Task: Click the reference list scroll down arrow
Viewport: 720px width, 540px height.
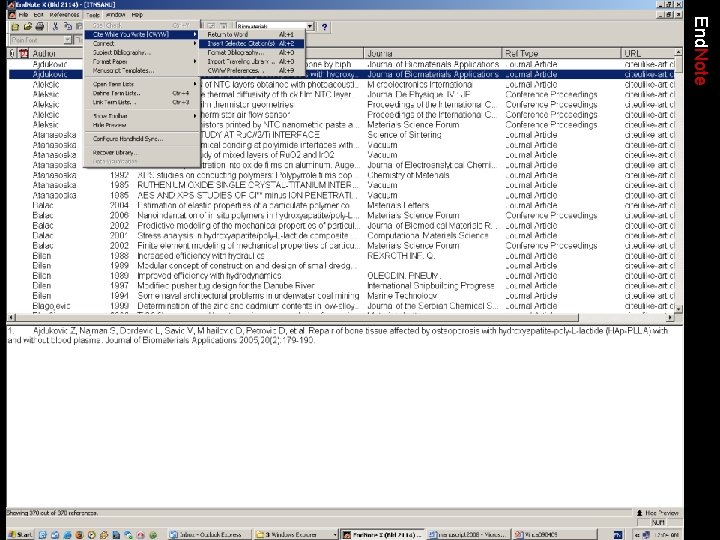Action: tap(678, 309)
